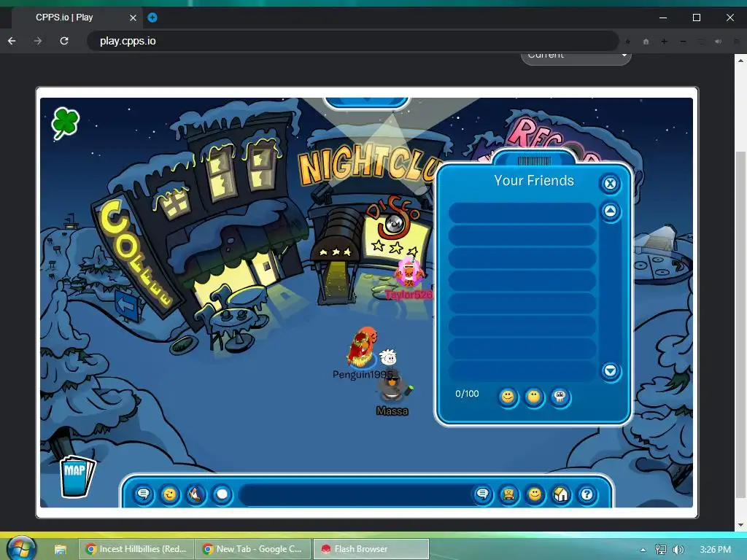The image size is (747, 560).
Task: Click the Penguin1995 penguin character
Action: pyautogui.click(x=362, y=348)
